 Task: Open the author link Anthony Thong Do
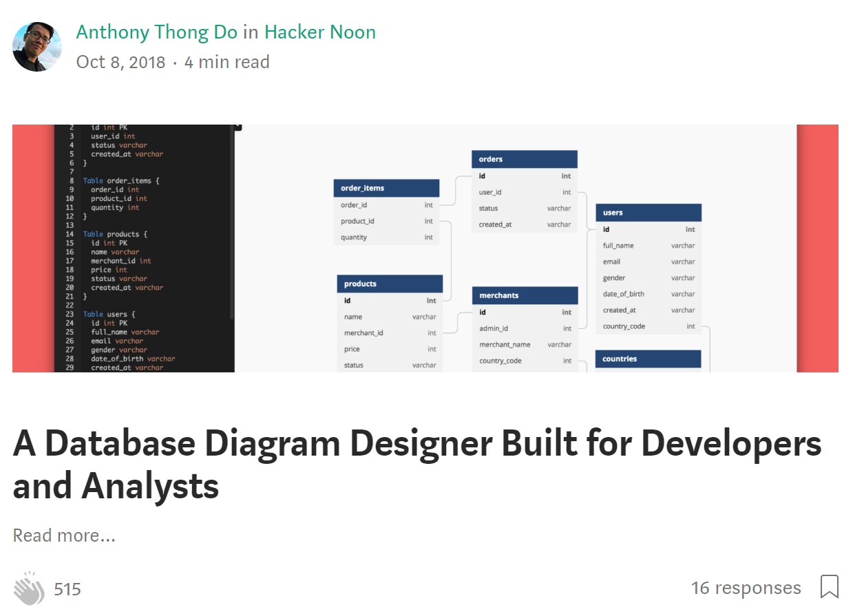156,32
